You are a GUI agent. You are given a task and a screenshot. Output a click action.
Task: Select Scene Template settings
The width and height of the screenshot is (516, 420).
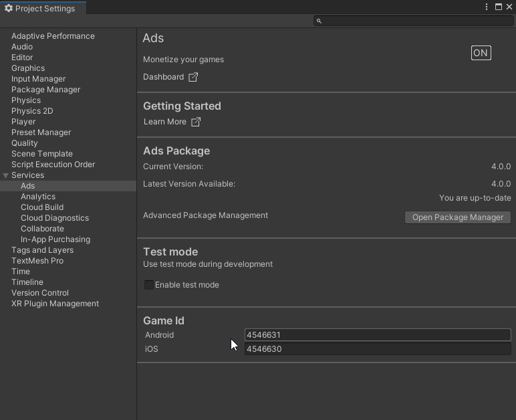tap(42, 154)
